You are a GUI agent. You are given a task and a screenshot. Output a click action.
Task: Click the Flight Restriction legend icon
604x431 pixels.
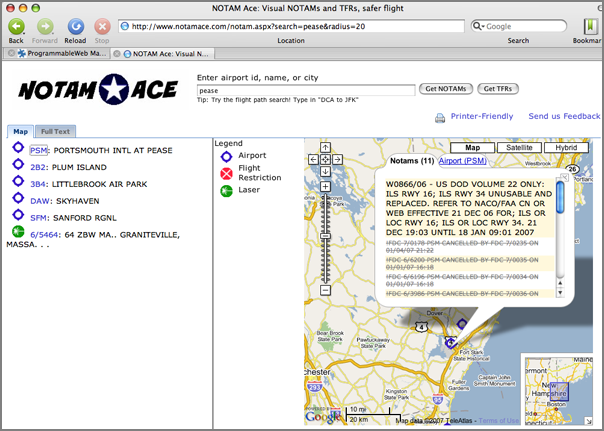(x=226, y=174)
